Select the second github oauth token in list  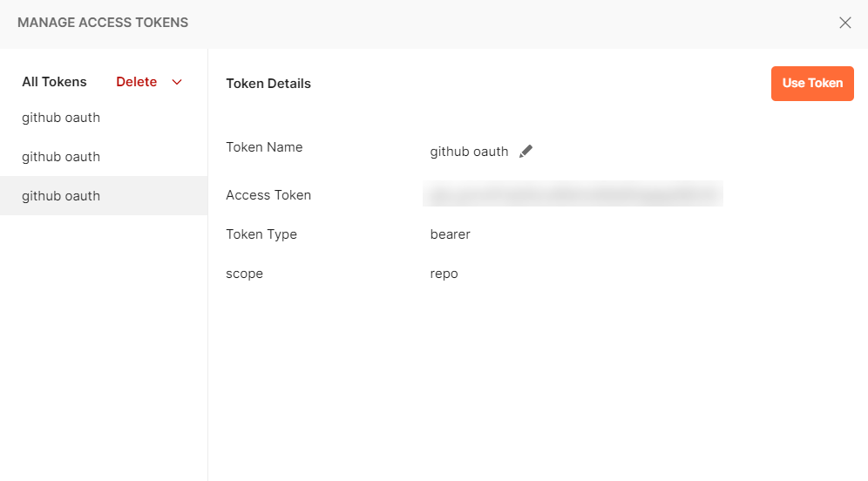(x=61, y=157)
